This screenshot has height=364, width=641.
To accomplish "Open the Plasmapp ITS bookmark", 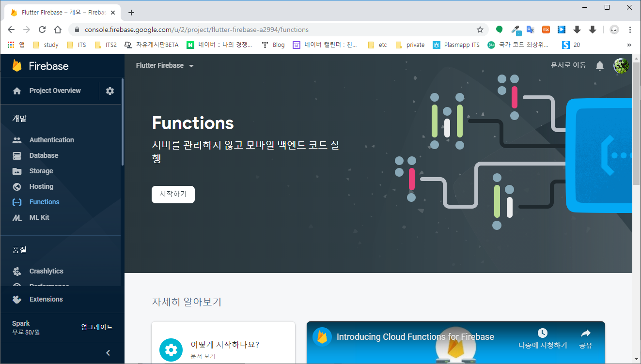I will pyautogui.click(x=456, y=45).
